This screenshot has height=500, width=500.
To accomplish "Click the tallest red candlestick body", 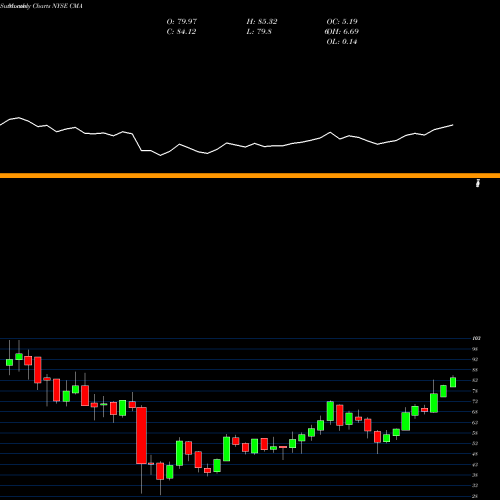I will click(x=141, y=435).
